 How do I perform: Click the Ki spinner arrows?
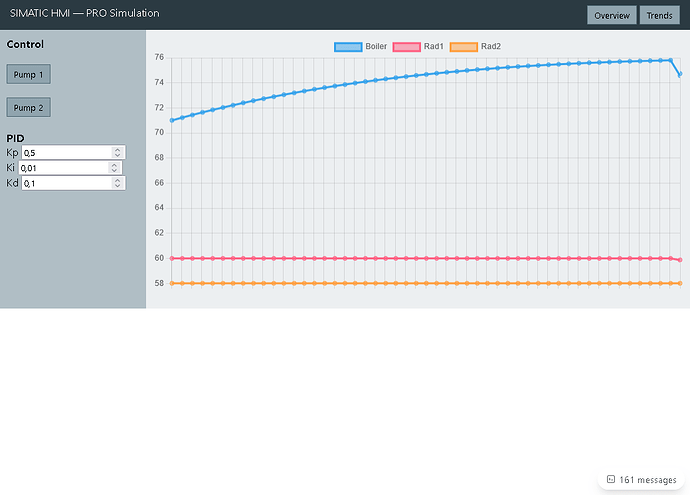[115, 168]
